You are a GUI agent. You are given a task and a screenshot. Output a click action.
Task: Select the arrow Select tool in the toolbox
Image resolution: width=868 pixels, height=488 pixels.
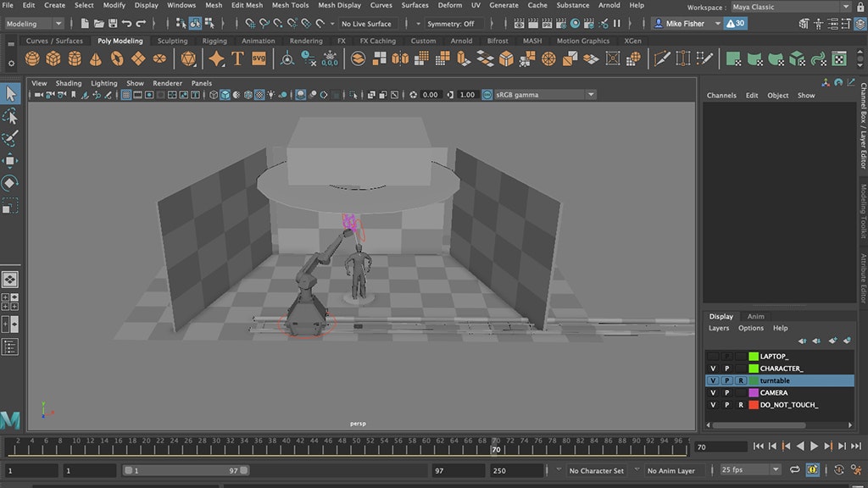pos(10,93)
